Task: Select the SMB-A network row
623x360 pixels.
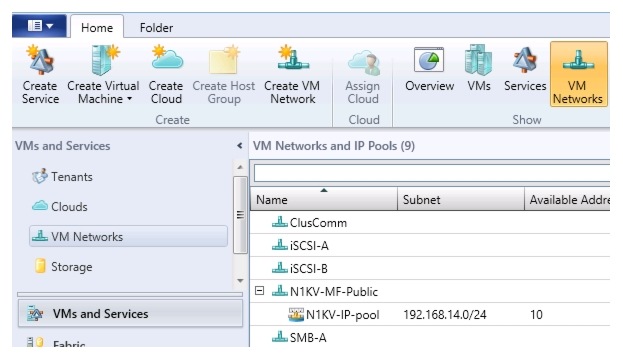Action: point(430,338)
